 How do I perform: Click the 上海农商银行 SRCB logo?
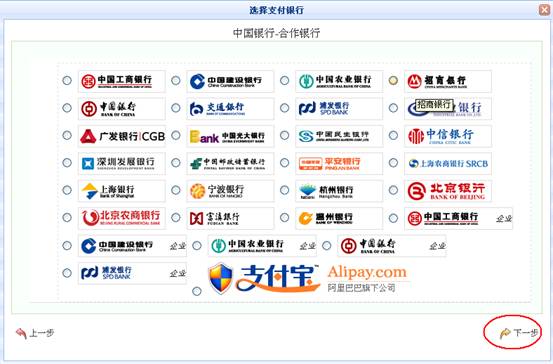pyautogui.click(x=448, y=163)
